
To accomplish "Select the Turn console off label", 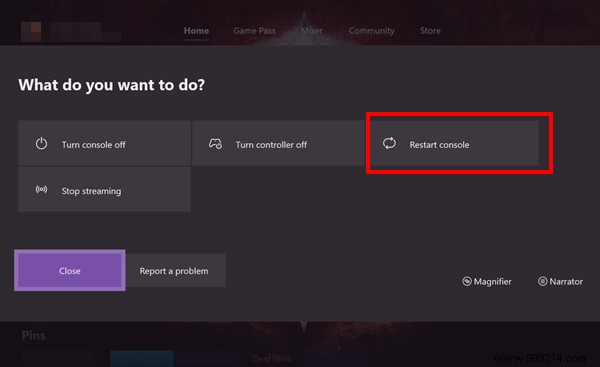I will [94, 145].
